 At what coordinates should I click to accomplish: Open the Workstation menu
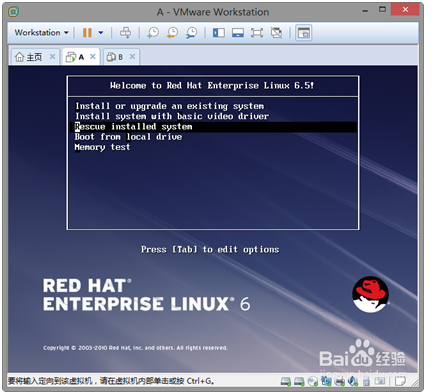coord(41,33)
